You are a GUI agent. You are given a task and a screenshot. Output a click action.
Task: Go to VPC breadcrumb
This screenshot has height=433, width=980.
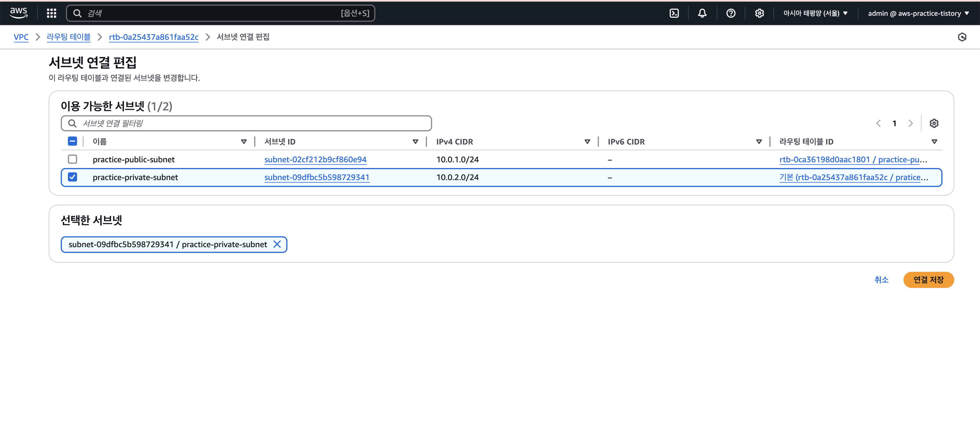pos(21,37)
